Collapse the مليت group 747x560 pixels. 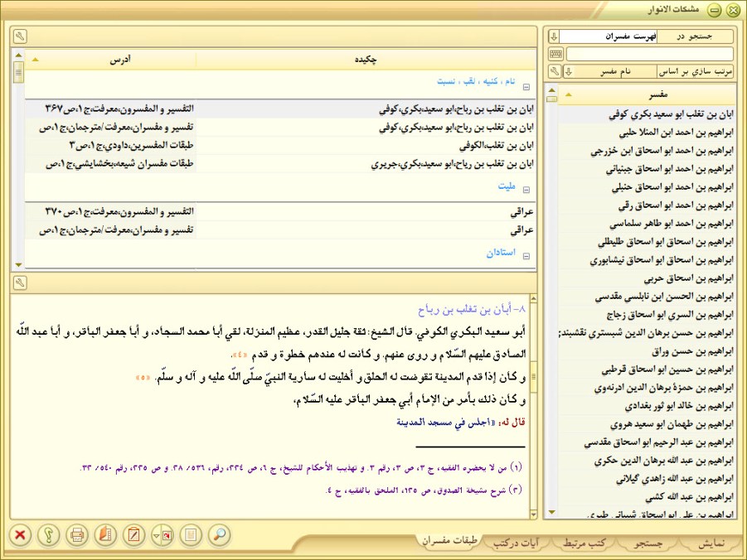pos(526,190)
